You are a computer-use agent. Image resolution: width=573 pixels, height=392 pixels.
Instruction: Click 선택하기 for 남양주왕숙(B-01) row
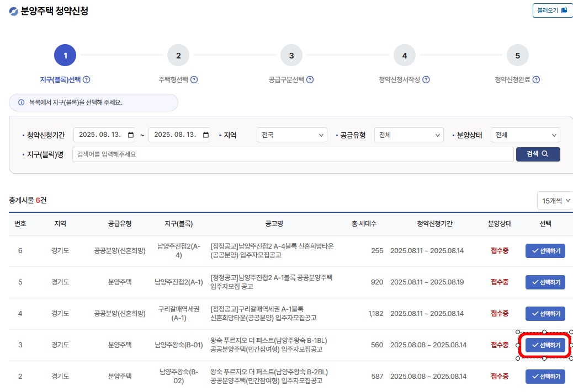coord(545,345)
